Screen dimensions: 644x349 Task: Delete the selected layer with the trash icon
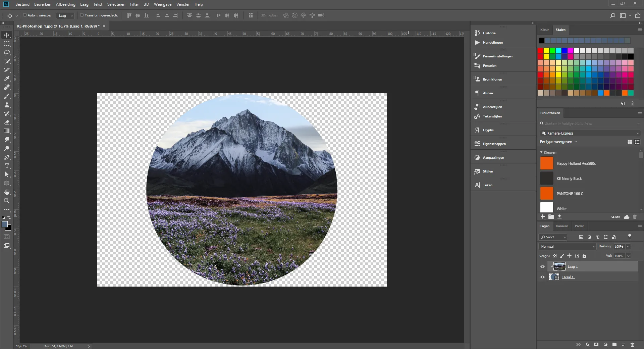(632, 345)
